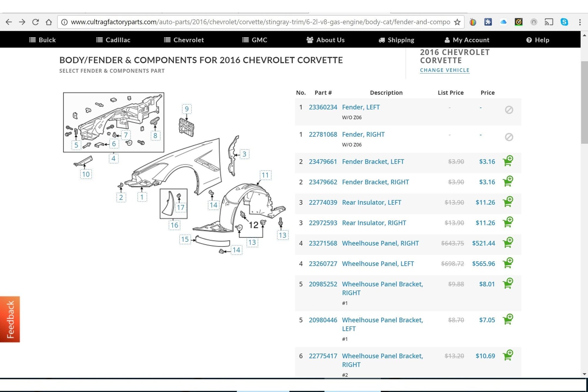588x392 pixels.
Task: Add Wheelhouse Panel Bracket 20980446 to cart
Action: click(508, 319)
